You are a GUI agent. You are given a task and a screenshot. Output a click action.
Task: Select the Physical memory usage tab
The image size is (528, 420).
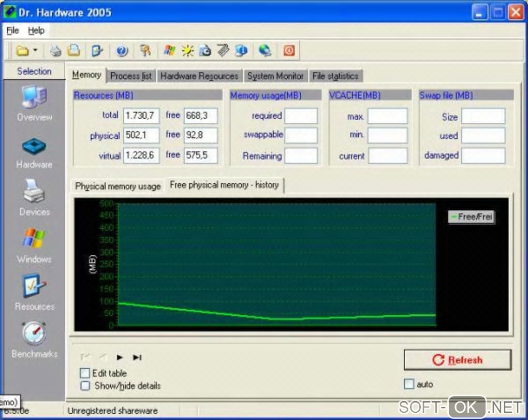tap(118, 186)
